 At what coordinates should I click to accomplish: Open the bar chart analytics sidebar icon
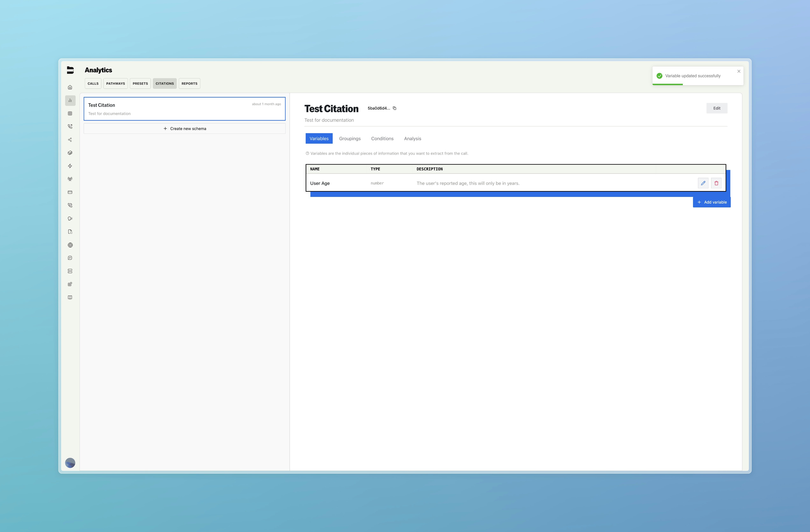coord(70,100)
